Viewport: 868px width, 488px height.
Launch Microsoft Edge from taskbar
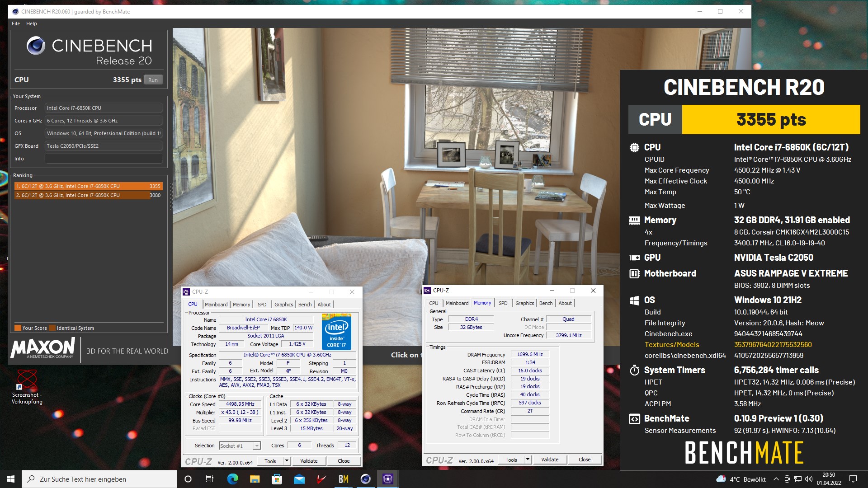(x=232, y=479)
